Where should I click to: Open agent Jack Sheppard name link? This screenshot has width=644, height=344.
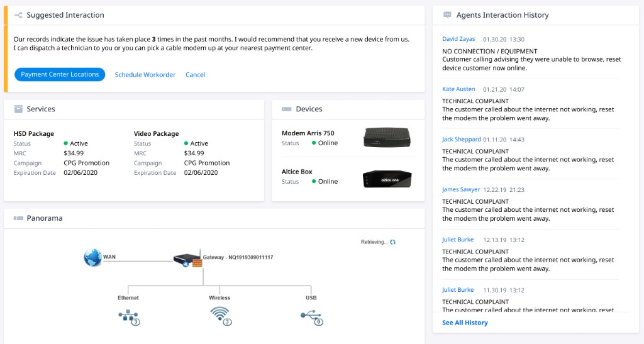click(461, 139)
